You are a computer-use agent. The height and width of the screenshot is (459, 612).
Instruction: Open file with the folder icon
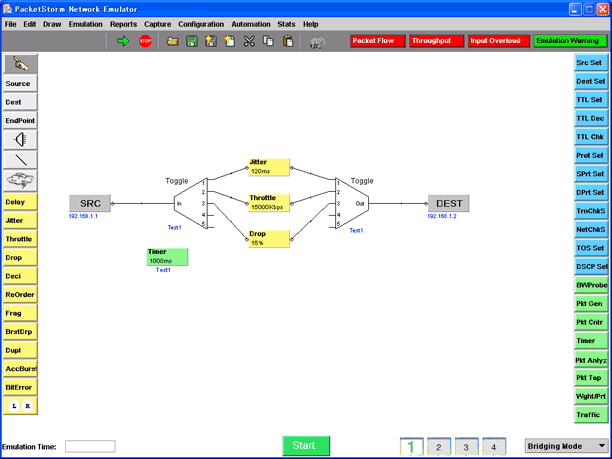pos(173,41)
